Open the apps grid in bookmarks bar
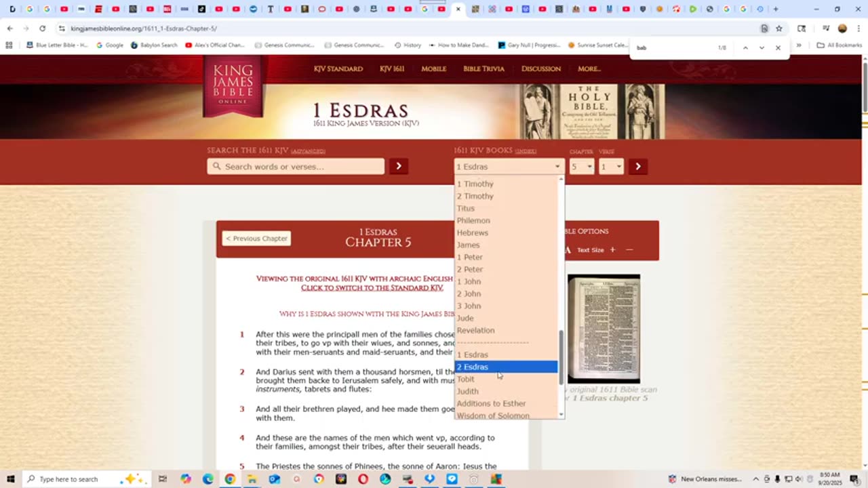 (x=9, y=45)
